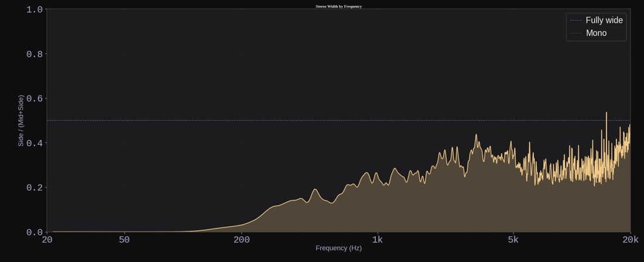Select the 'Frequency (Hz)' axis label
This screenshot has height=262, width=644.
338,248
